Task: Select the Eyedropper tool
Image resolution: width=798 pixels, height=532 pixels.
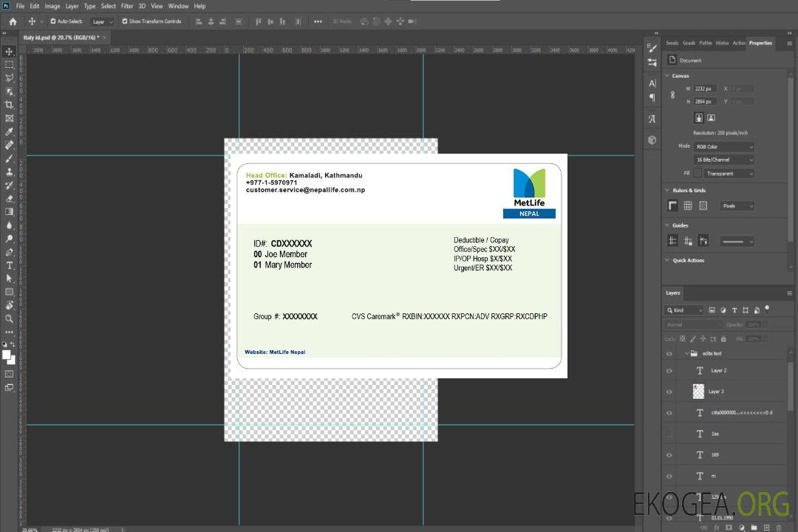Action: [x=9, y=132]
